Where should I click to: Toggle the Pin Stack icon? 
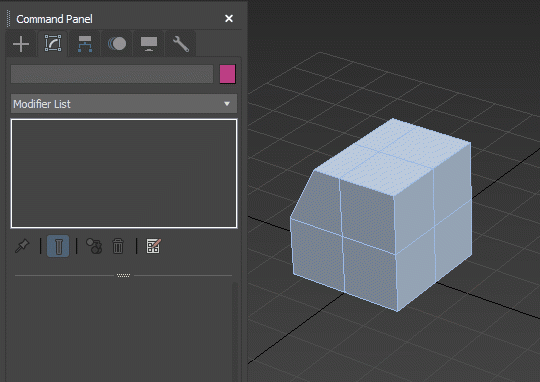[x=22, y=246]
